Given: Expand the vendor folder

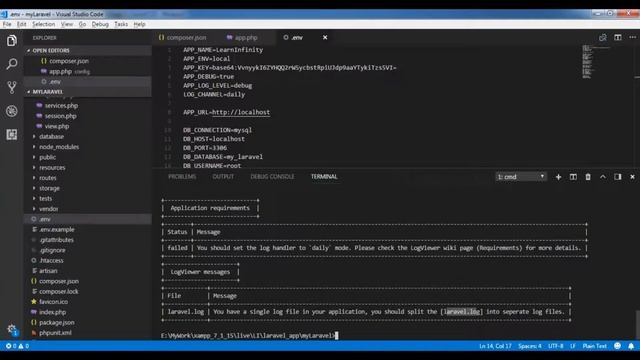Looking at the screenshot, I should tap(49, 209).
